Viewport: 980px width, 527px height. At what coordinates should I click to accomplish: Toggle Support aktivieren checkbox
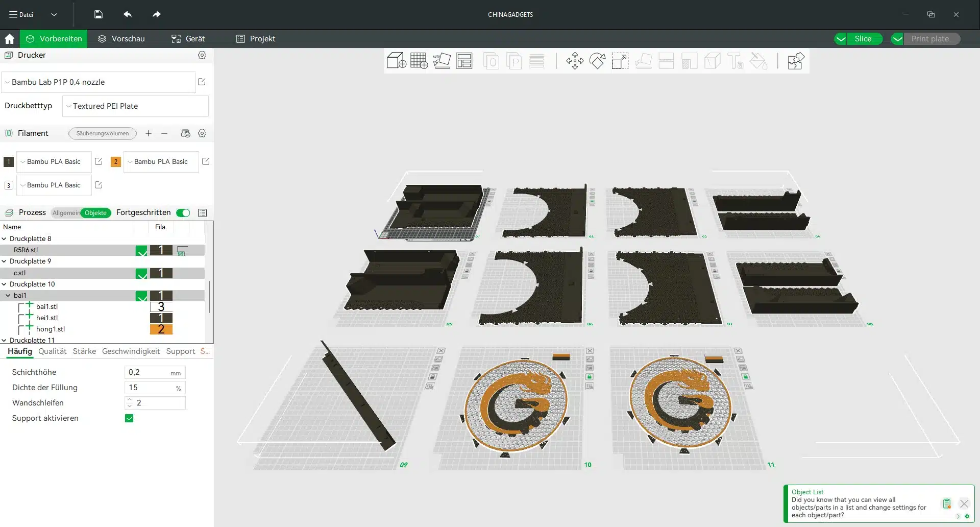click(129, 418)
